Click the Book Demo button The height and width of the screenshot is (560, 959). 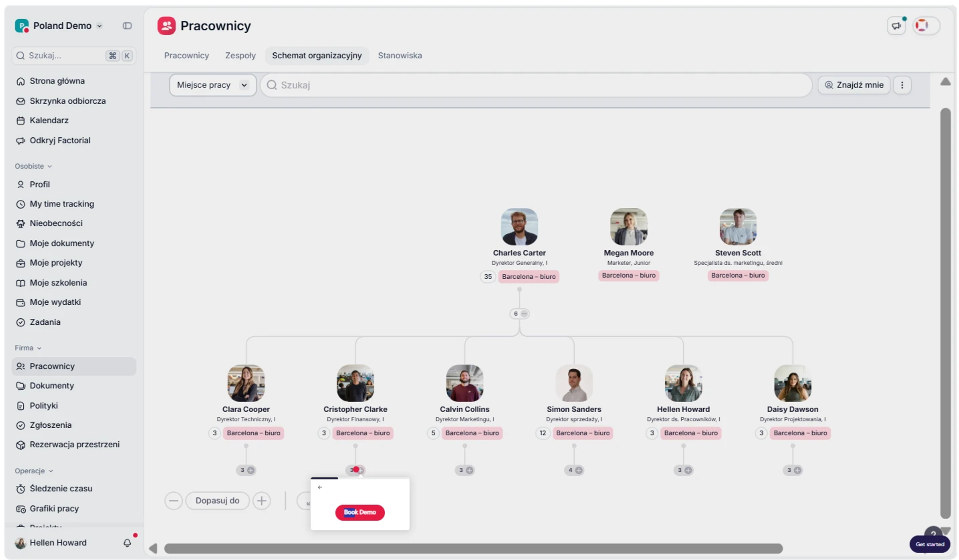360,512
